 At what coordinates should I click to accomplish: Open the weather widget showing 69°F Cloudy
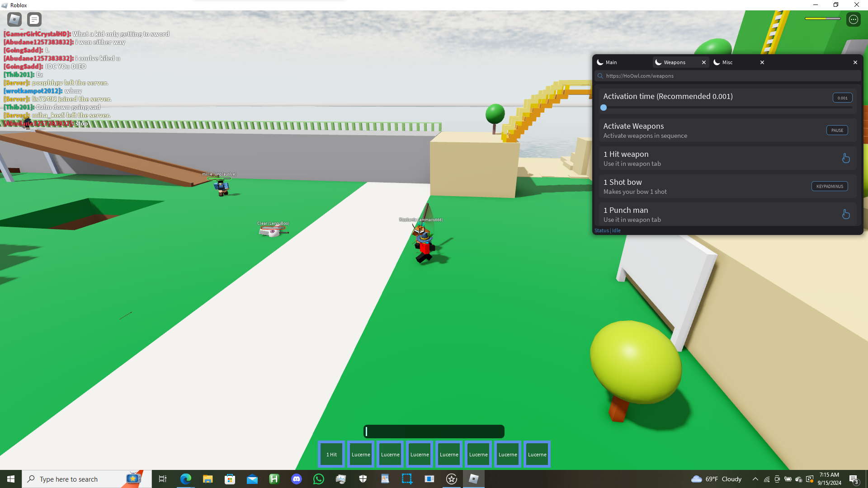(717, 479)
